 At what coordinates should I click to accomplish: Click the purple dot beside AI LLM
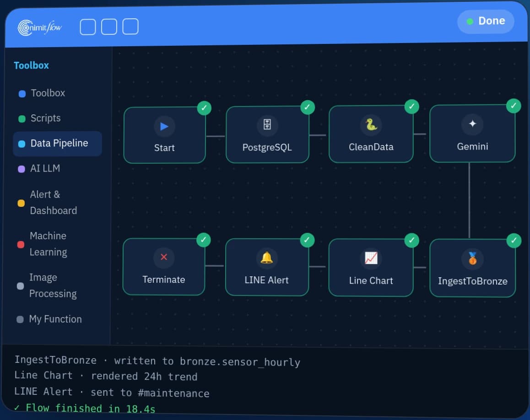coord(22,169)
